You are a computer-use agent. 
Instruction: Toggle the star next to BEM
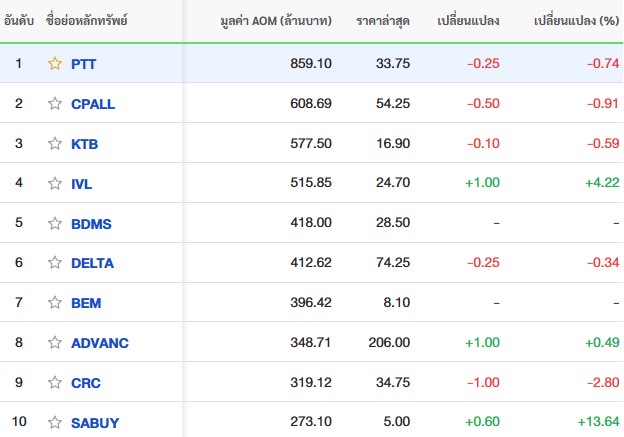pyautogui.click(x=55, y=303)
